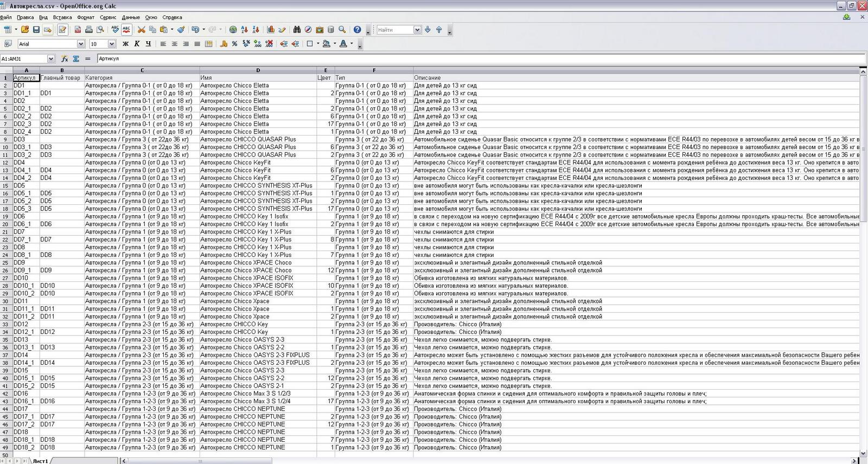Open the Вставка menu
Image resolution: width=868 pixels, height=464 pixels.
pos(62,17)
